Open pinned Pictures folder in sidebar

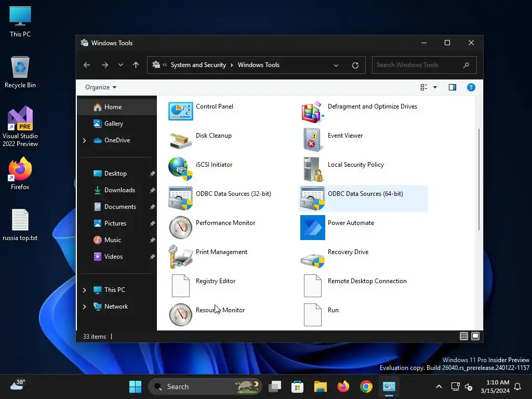click(117, 223)
